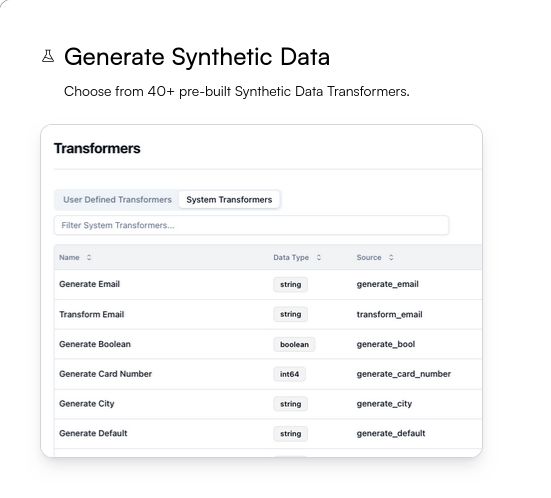Click the int64 data type badge
The width and height of the screenshot is (551, 498).
pyautogui.click(x=290, y=374)
